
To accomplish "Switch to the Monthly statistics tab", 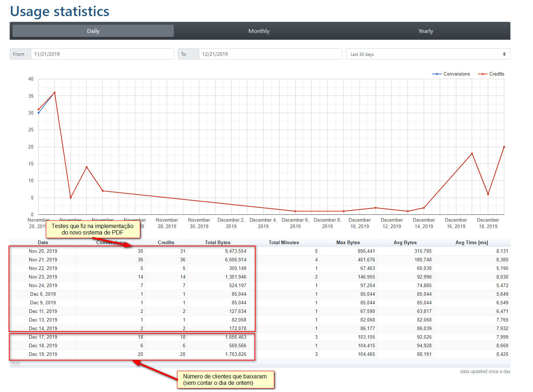I will tap(259, 31).
